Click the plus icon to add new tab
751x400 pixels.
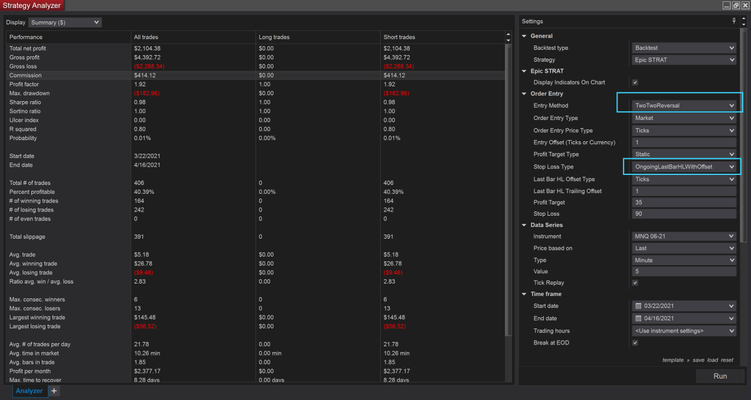tap(54, 391)
